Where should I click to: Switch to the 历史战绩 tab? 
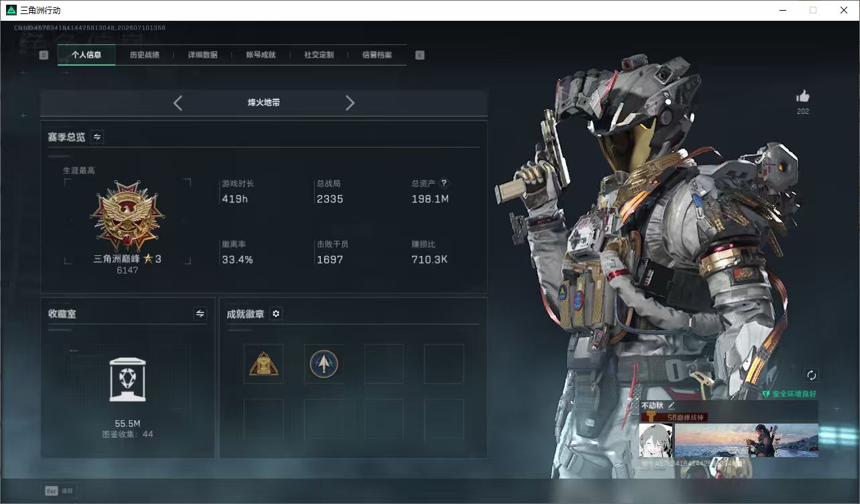(x=144, y=55)
